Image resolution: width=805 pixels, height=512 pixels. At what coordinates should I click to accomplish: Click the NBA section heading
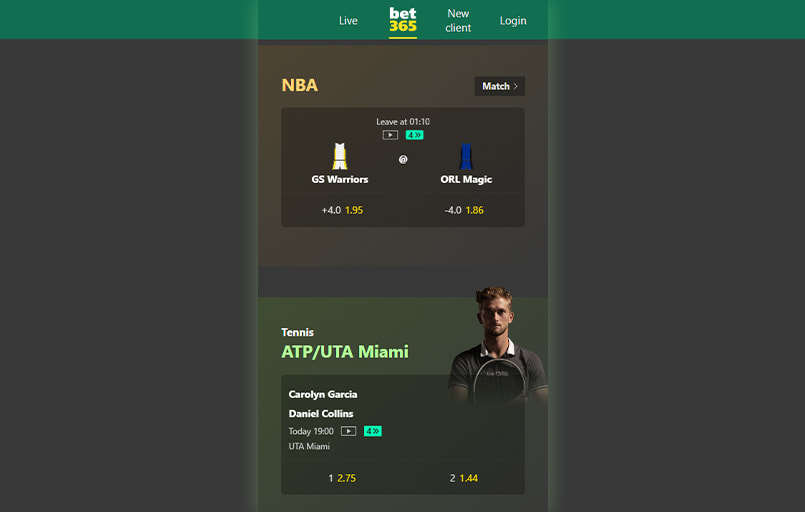[300, 85]
